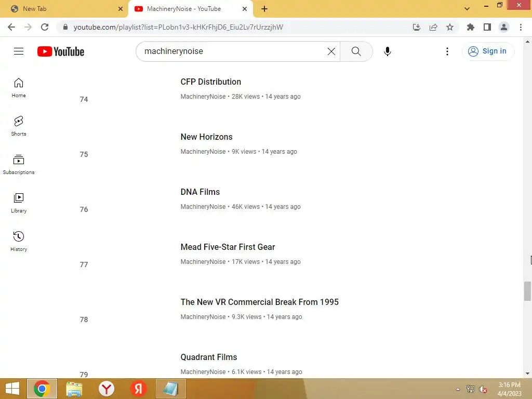
Task: Open Library in the sidebar
Action: click(x=19, y=203)
